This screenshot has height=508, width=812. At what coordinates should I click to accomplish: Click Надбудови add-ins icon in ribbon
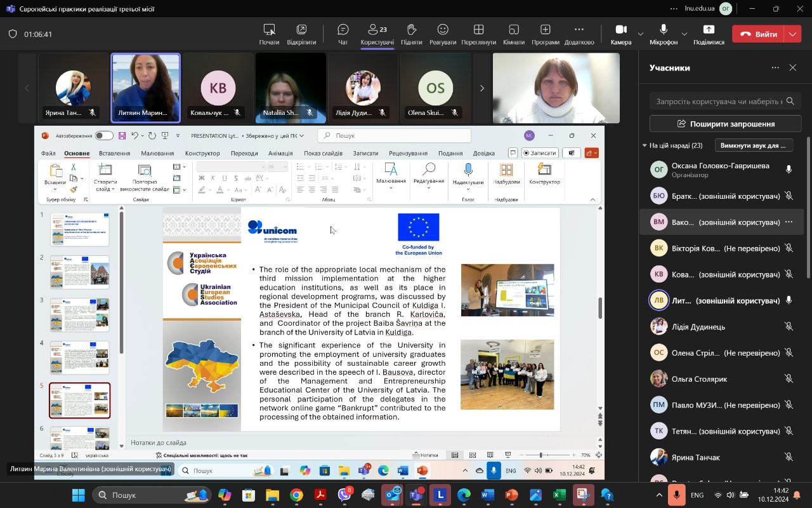coord(506,170)
